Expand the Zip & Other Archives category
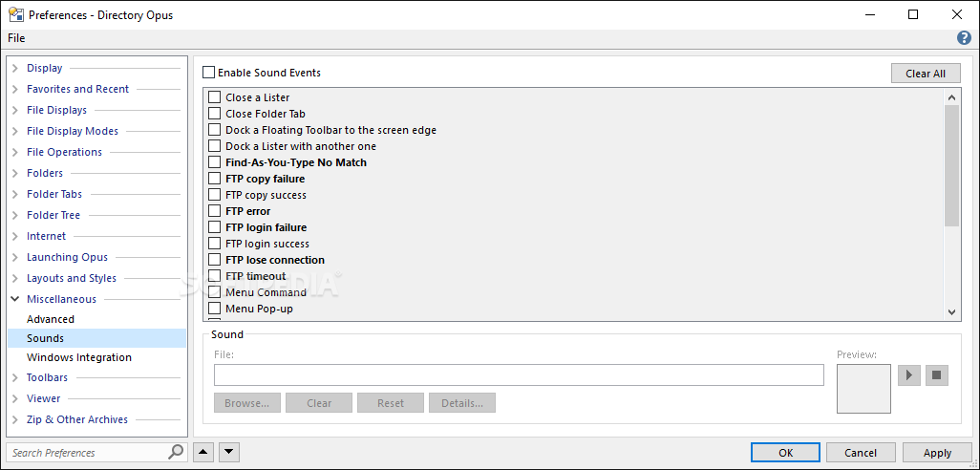 [x=15, y=420]
